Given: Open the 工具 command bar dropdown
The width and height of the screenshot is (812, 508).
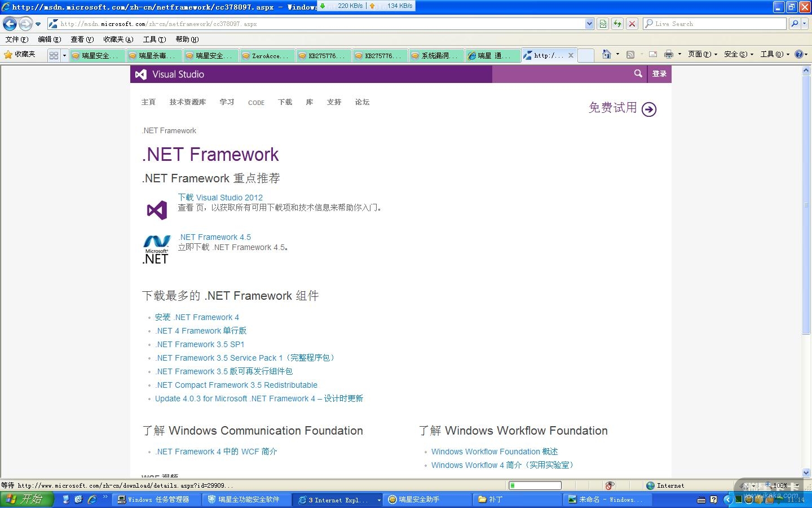Looking at the screenshot, I should coord(775,54).
